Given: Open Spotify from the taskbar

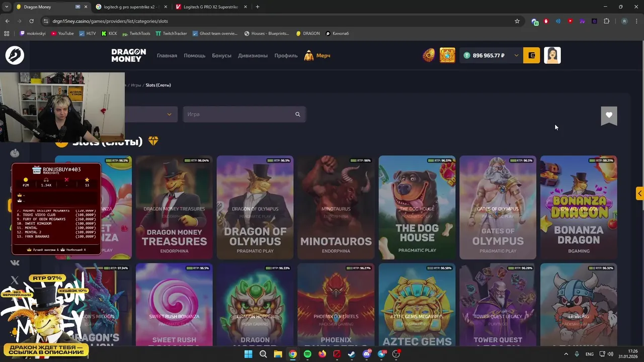Looking at the screenshot, I should coord(307,354).
